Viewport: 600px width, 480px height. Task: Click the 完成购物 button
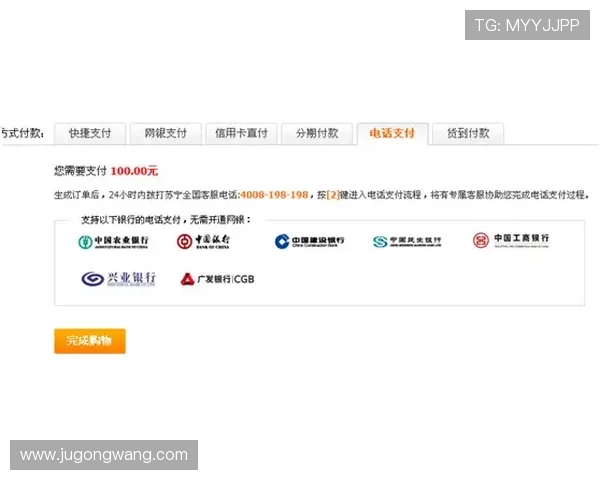pyautogui.click(x=90, y=341)
